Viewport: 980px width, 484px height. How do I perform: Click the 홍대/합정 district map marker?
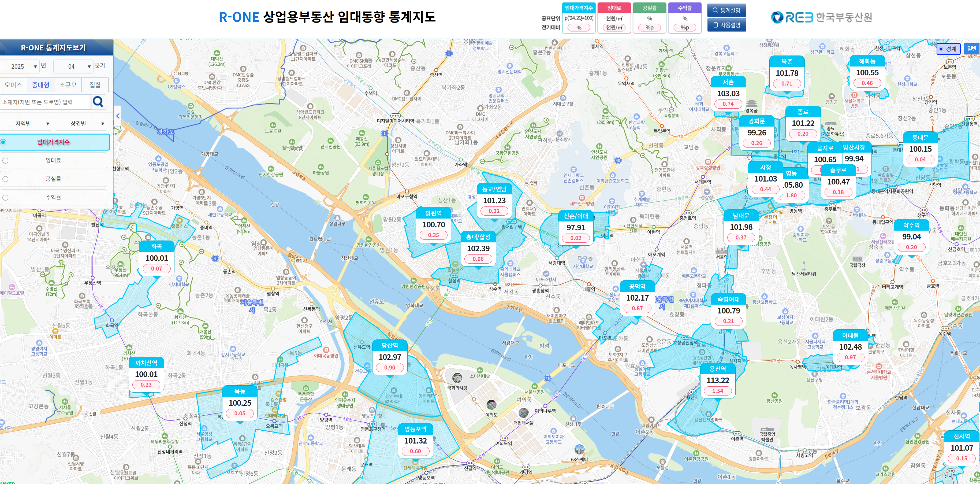point(478,248)
